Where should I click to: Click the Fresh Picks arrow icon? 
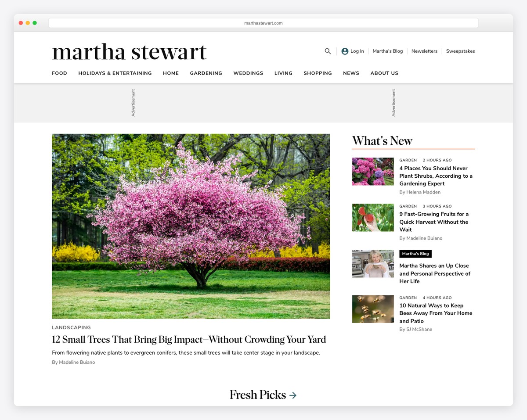293,395
